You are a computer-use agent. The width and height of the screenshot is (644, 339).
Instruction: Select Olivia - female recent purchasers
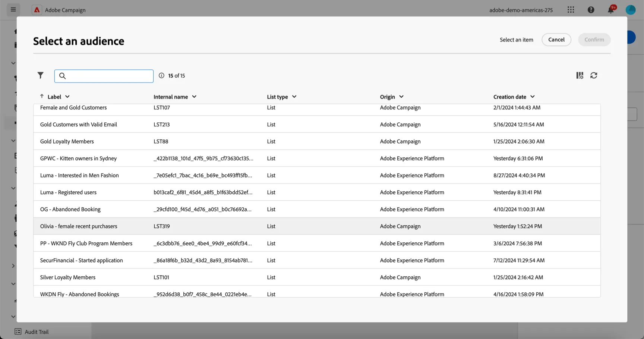pos(317,226)
